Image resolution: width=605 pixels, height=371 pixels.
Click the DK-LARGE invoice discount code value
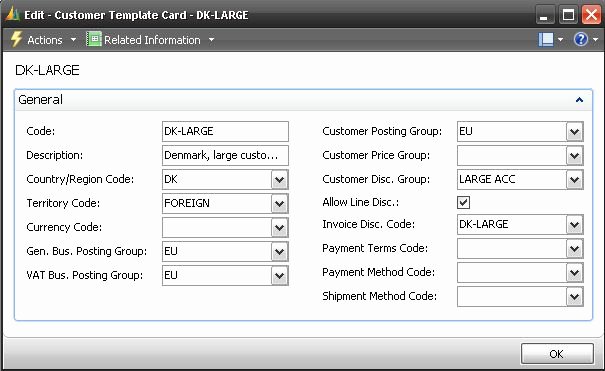[x=483, y=224]
